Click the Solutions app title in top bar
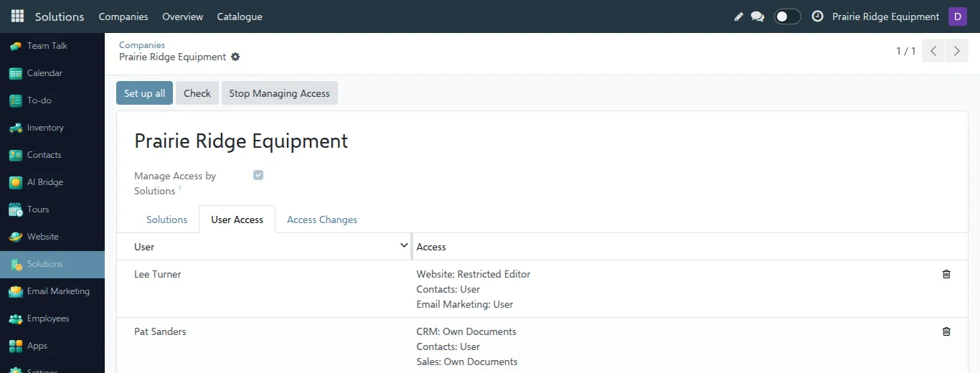 (60, 16)
